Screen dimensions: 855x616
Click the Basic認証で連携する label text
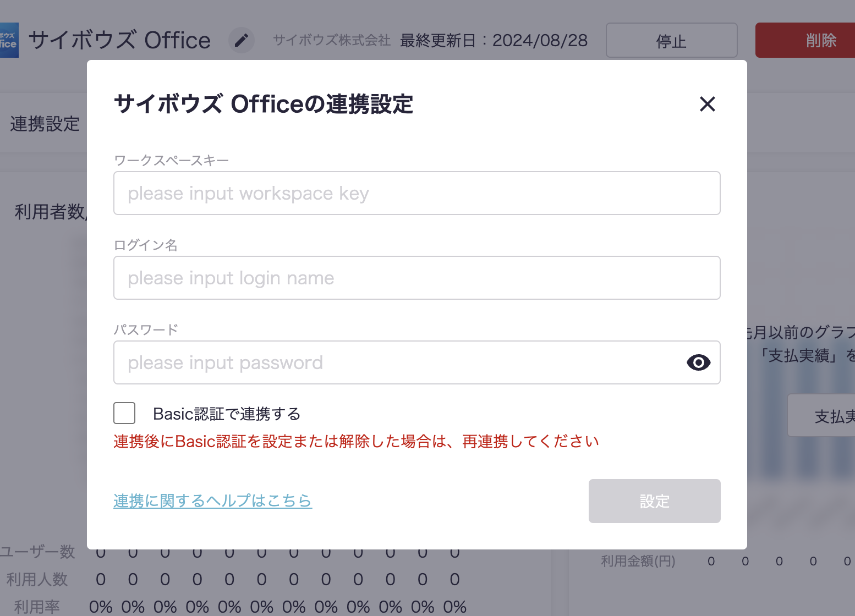point(227,414)
